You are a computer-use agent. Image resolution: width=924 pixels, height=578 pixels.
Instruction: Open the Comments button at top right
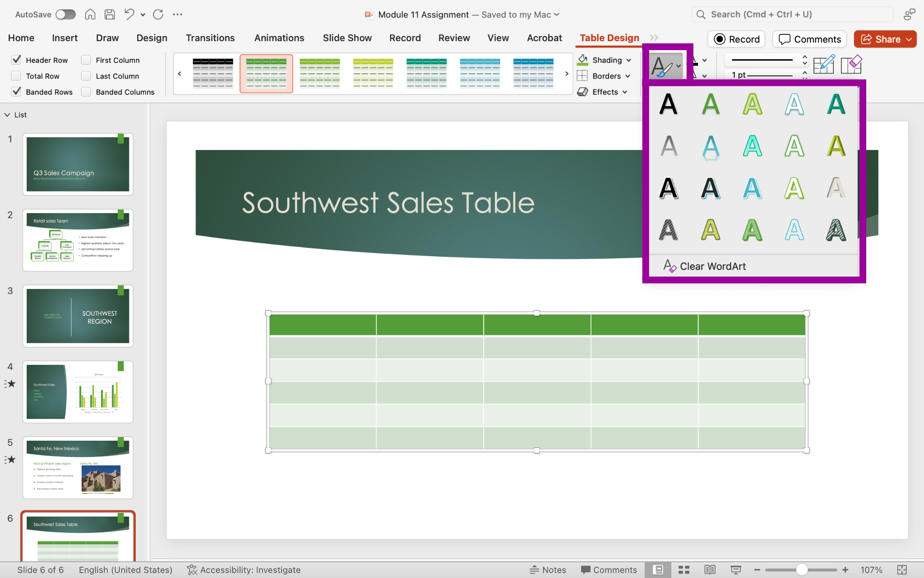(809, 39)
